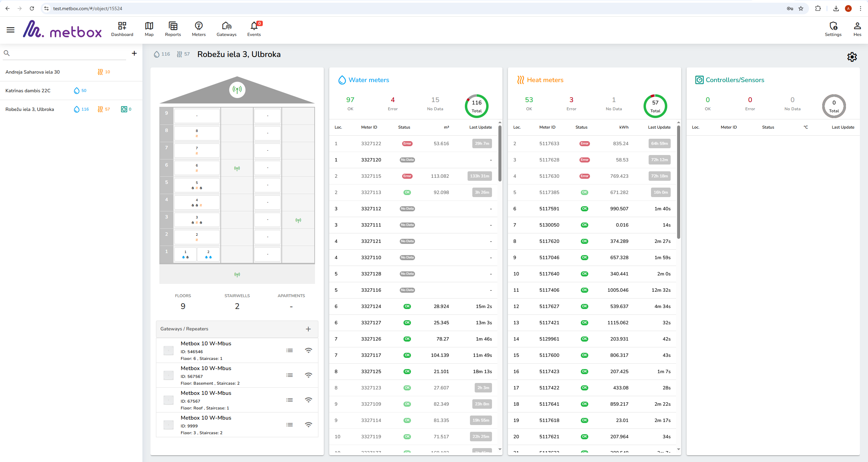Go to the Map view
868x462 pixels.
(149, 29)
